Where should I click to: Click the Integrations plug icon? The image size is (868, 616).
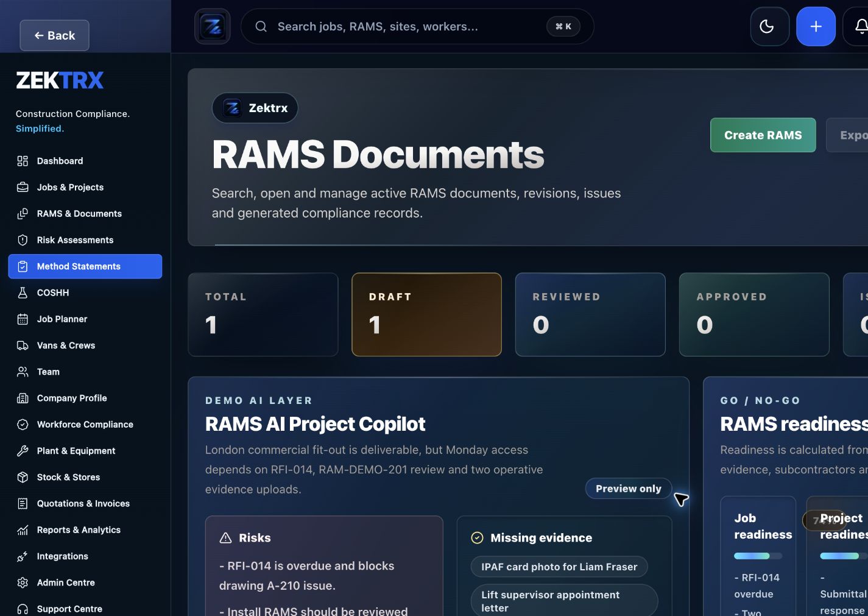coord(23,556)
